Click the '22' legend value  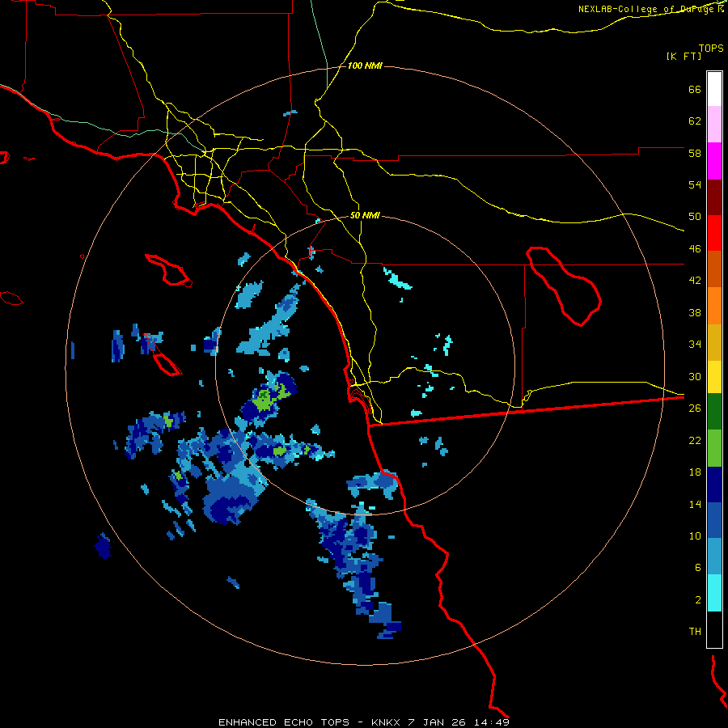click(x=695, y=440)
